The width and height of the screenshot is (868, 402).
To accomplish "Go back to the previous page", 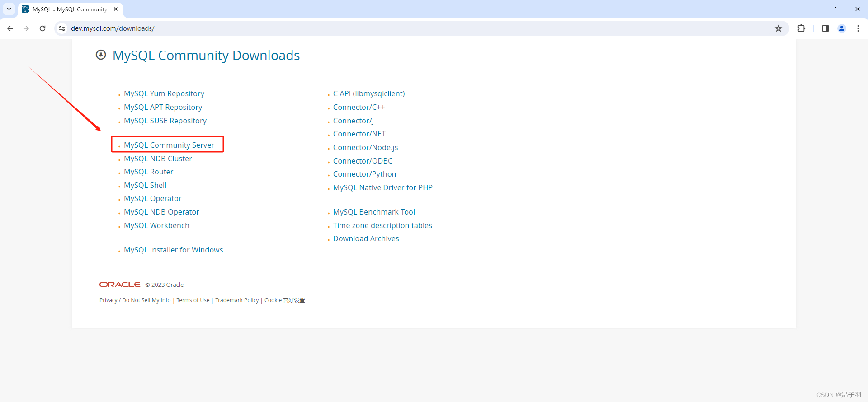I will coord(10,28).
